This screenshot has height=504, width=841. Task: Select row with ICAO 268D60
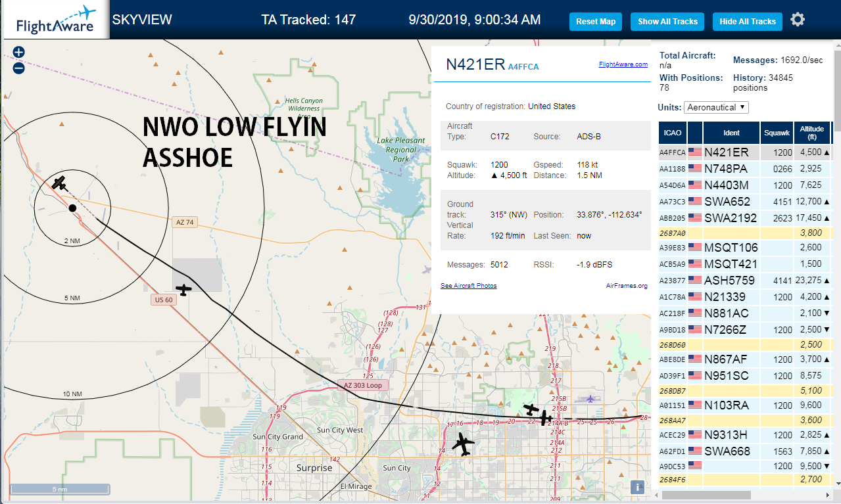pos(746,344)
